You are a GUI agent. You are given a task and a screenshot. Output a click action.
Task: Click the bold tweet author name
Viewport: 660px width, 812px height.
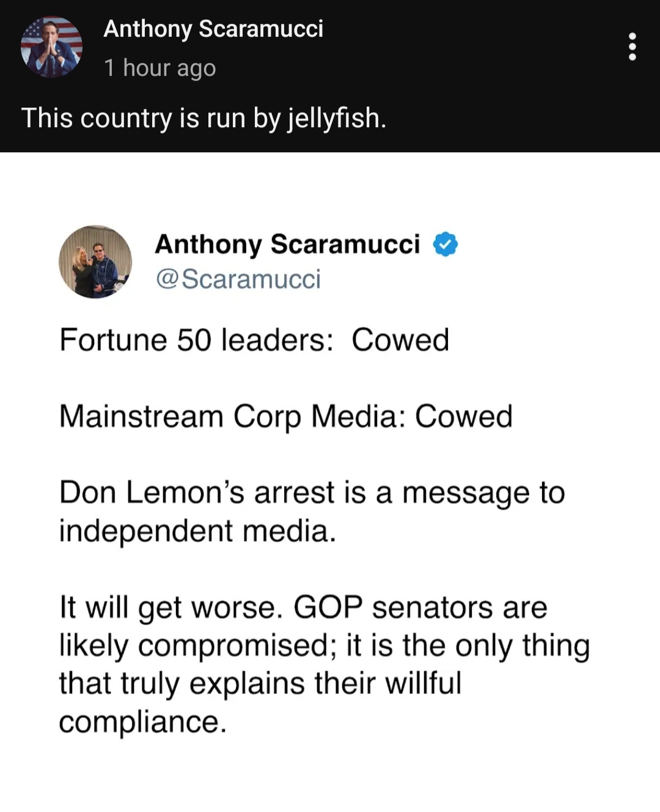click(287, 244)
